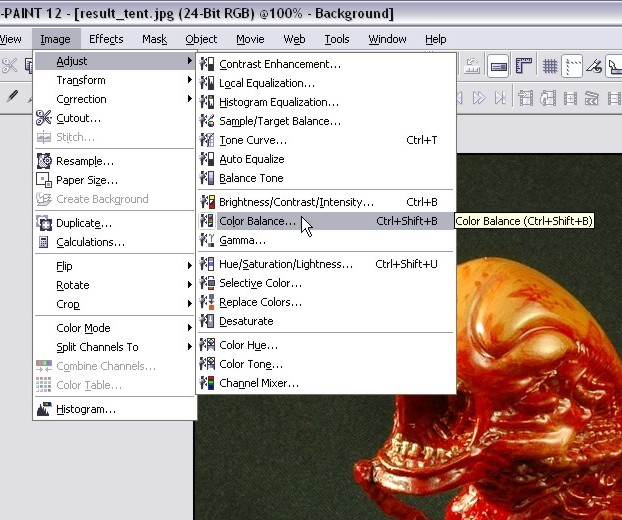The image size is (622, 520).
Task: Click the Selective Color icon
Action: pyautogui.click(x=207, y=283)
